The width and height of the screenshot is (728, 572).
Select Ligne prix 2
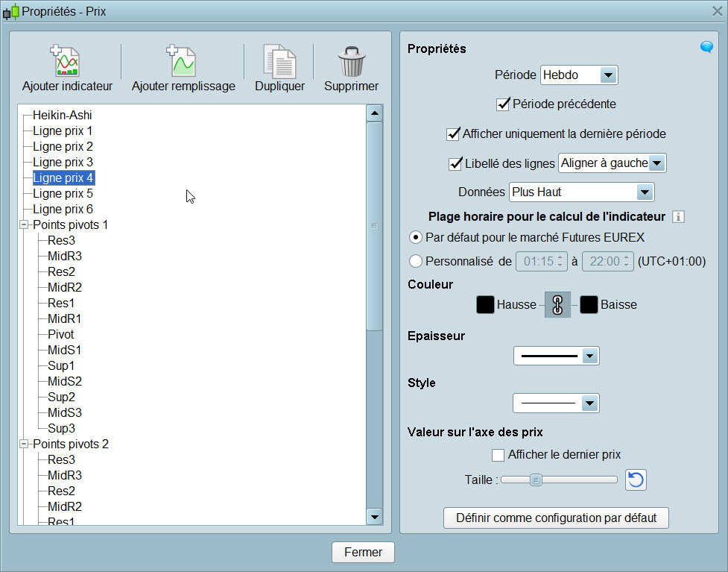(63, 147)
